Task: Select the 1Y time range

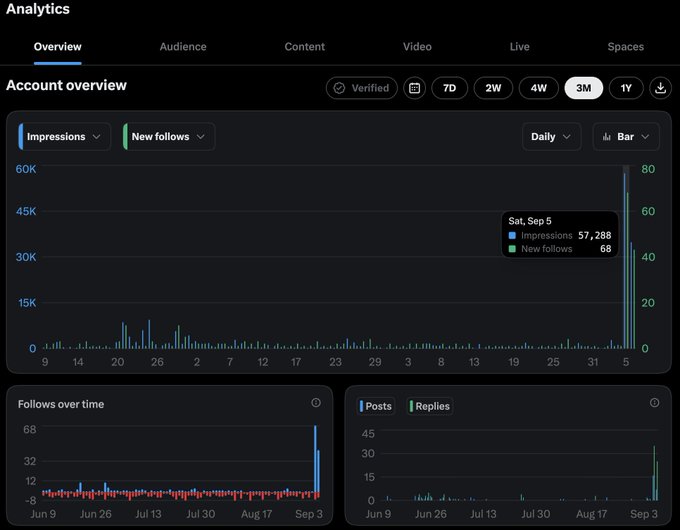Action: [626, 88]
